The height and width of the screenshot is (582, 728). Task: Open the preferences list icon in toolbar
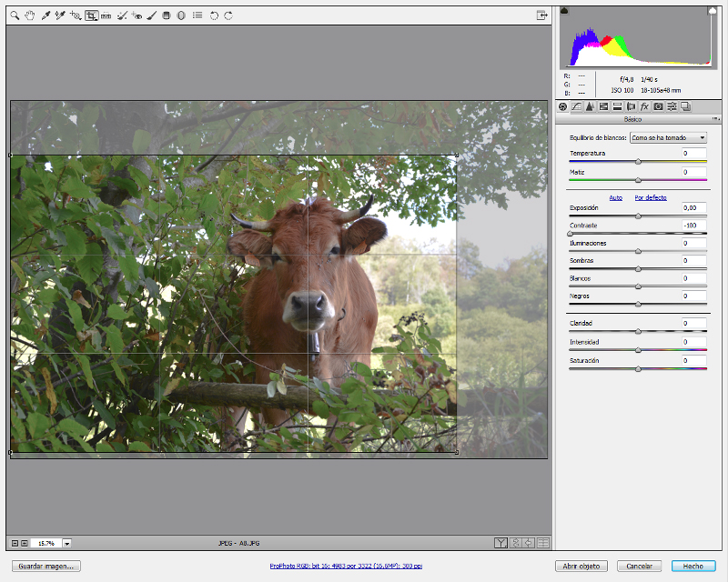pyautogui.click(x=197, y=15)
